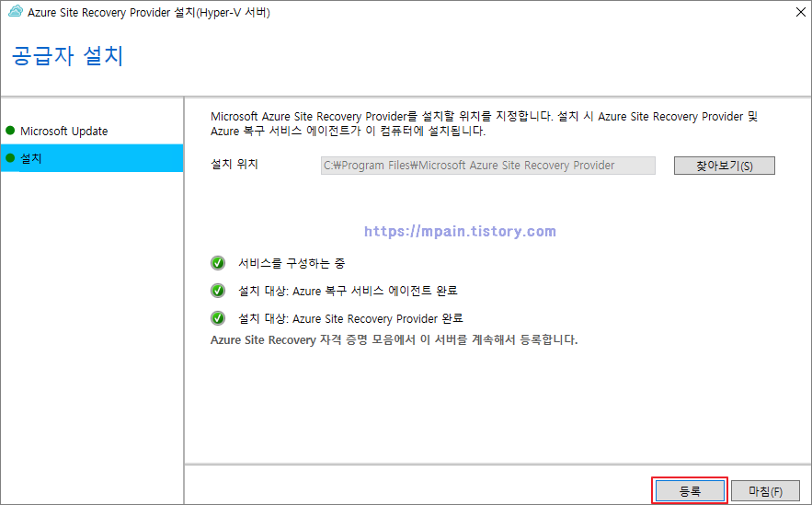Click the Azure Site Recovery cloud icon in title bar
Image resolution: width=812 pixels, height=505 pixels.
16,11
